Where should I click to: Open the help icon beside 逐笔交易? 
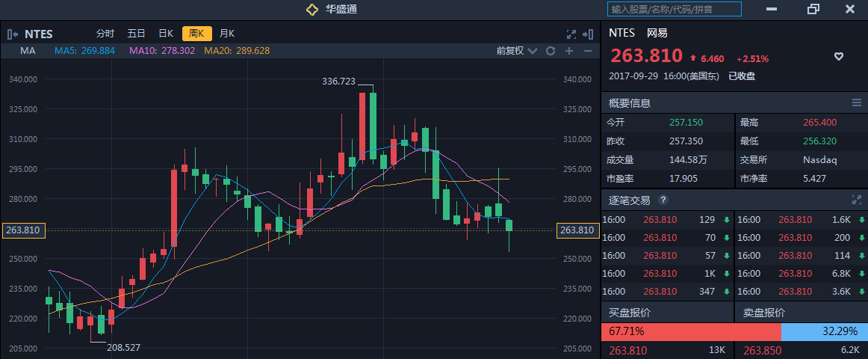point(663,200)
